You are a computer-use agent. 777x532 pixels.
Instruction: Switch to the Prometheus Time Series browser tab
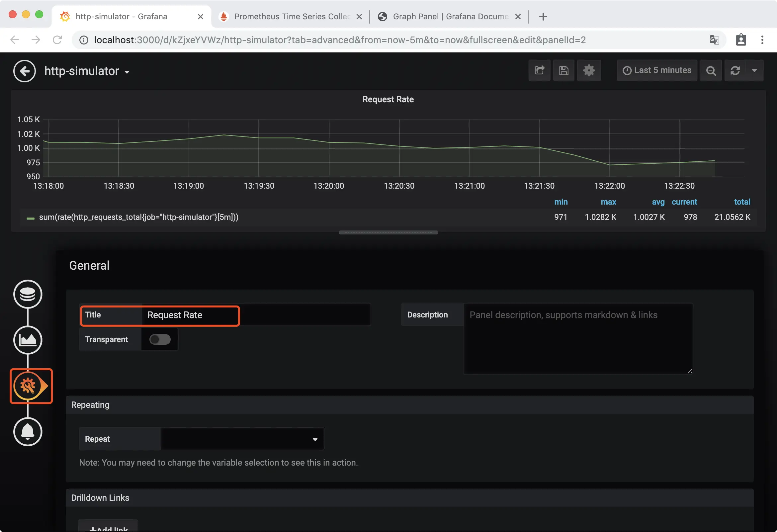pos(291,16)
